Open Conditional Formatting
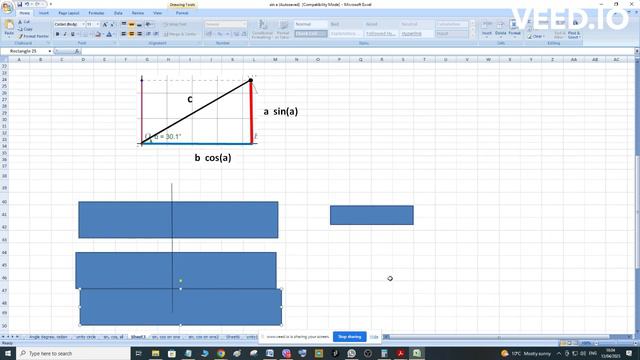 pyautogui.click(x=262, y=29)
